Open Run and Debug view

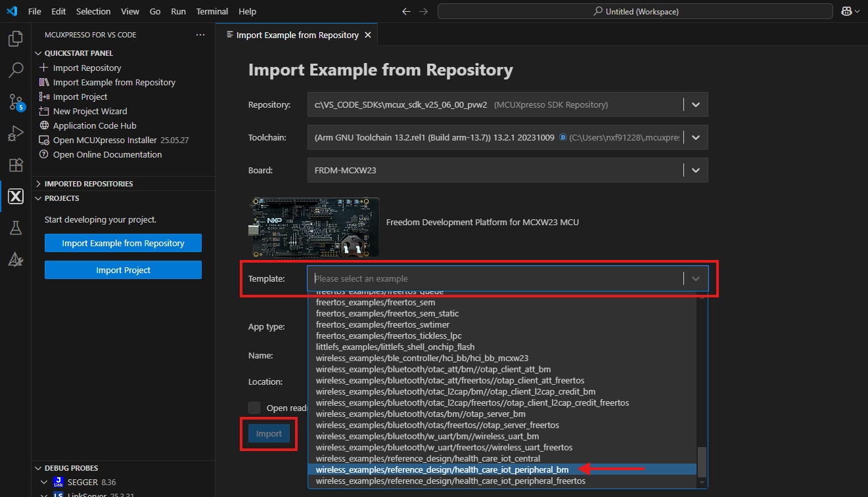[x=16, y=133]
